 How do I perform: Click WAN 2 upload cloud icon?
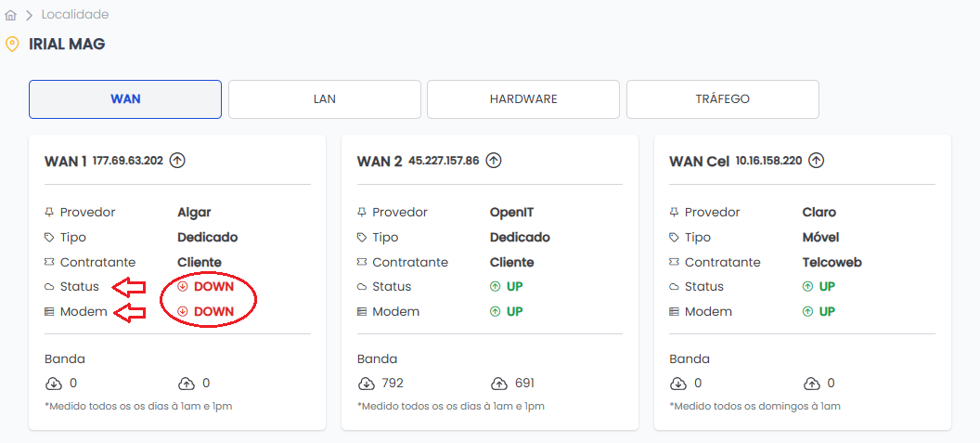point(500,384)
